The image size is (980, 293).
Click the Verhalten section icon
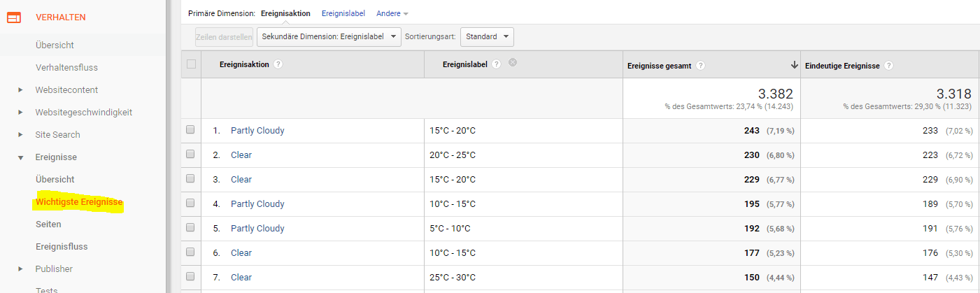14,17
